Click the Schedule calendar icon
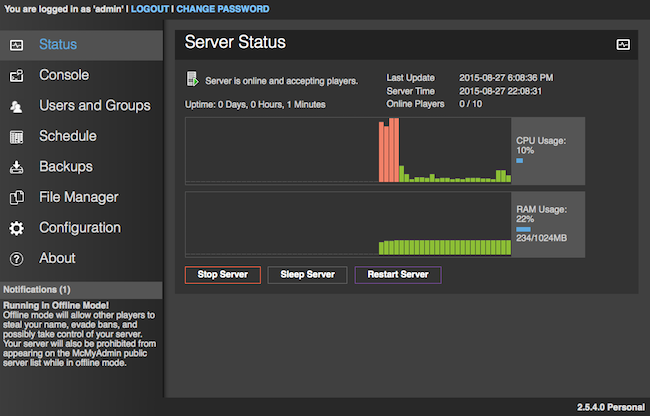 tap(16, 136)
